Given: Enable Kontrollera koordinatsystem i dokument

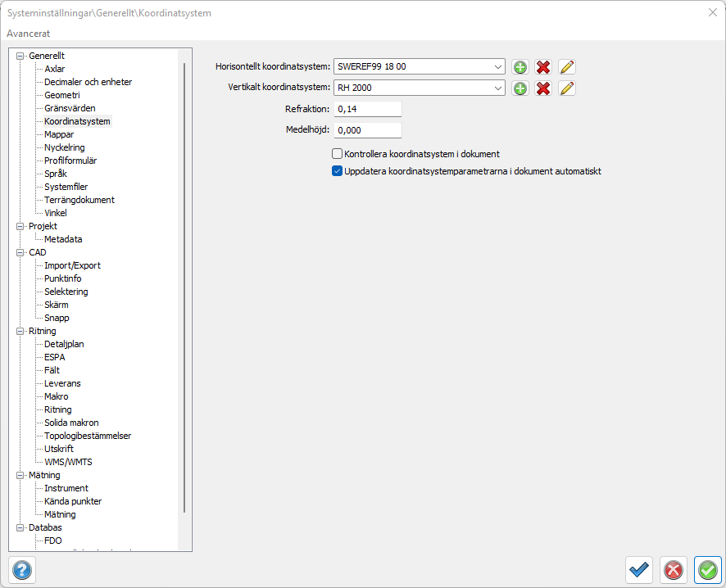Looking at the screenshot, I should [x=337, y=154].
